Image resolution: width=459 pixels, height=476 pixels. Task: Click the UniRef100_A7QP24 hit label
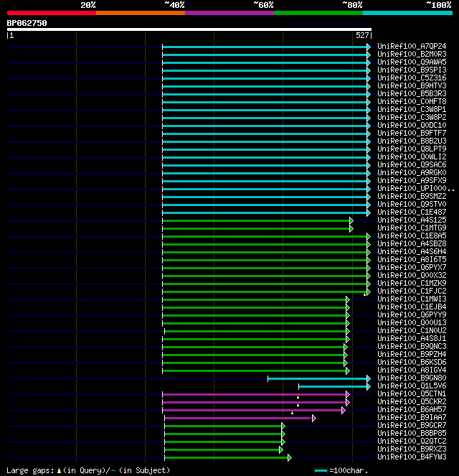coord(412,47)
